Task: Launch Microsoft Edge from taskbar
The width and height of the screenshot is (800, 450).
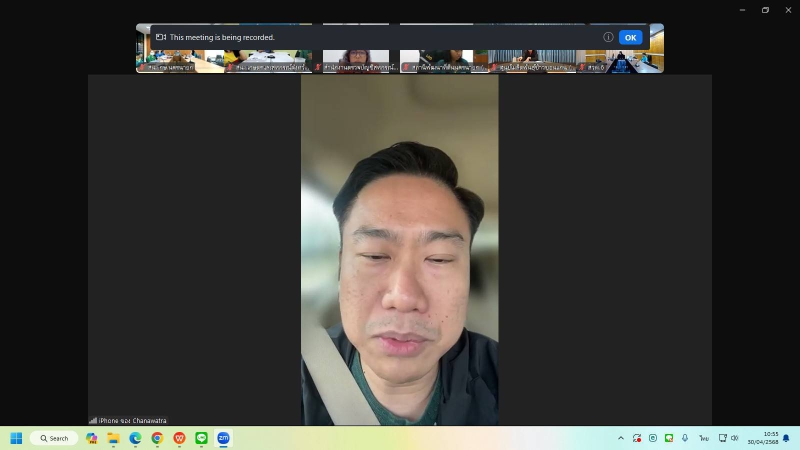Action: (x=135, y=438)
